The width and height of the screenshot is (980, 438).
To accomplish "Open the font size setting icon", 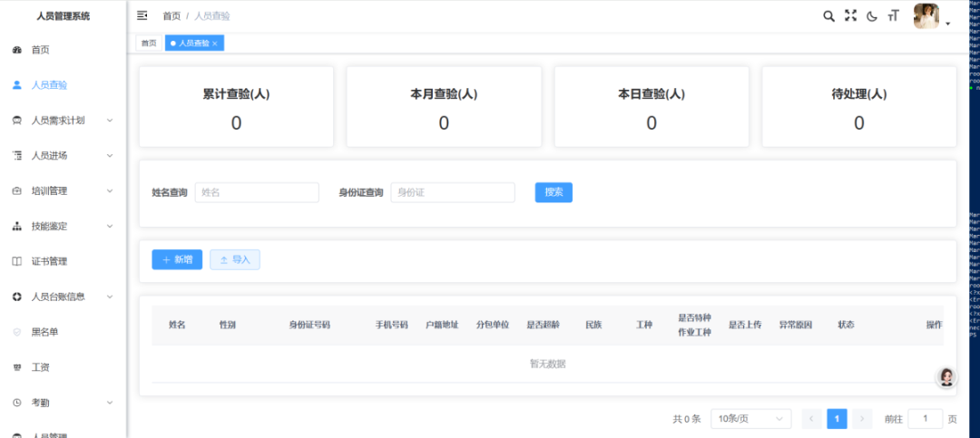I will pyautogui.click(x=893, y=16).
